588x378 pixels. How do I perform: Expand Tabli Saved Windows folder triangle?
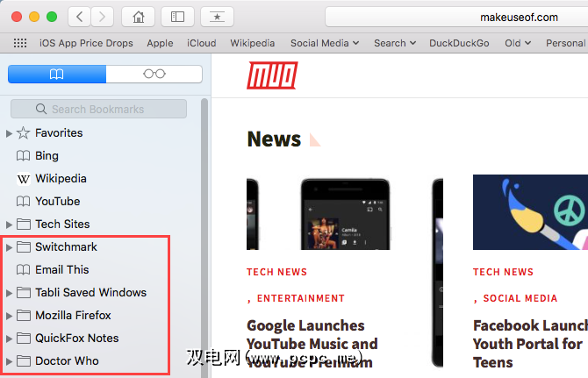click(10, 293)
